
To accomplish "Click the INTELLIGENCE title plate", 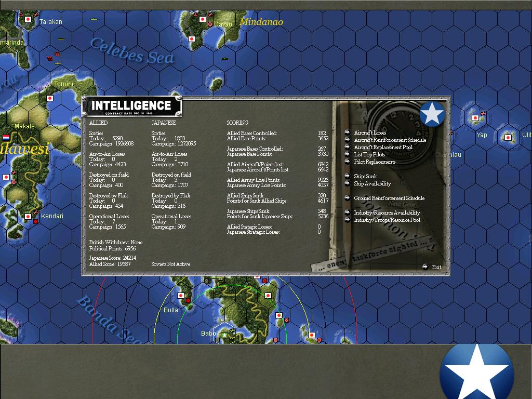I will click(x=131, y=107).
